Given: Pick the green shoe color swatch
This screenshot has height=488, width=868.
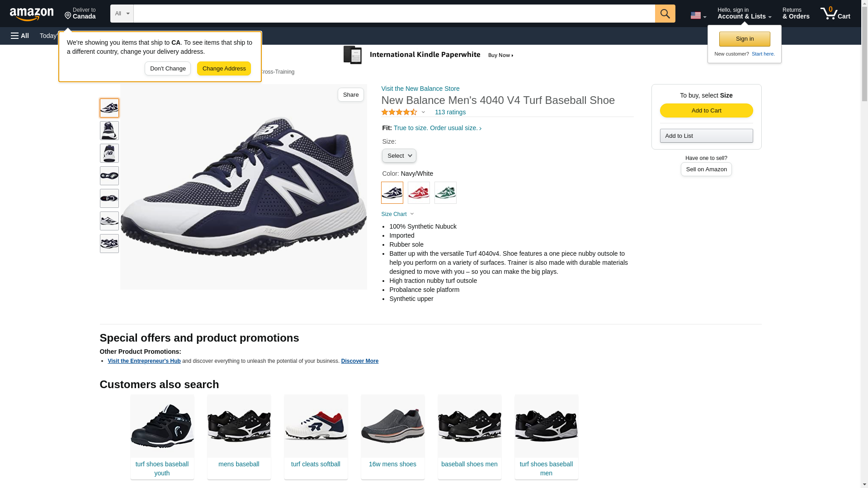Looking at the screenshot, I should pyautogui.click(x=445, y=192).
